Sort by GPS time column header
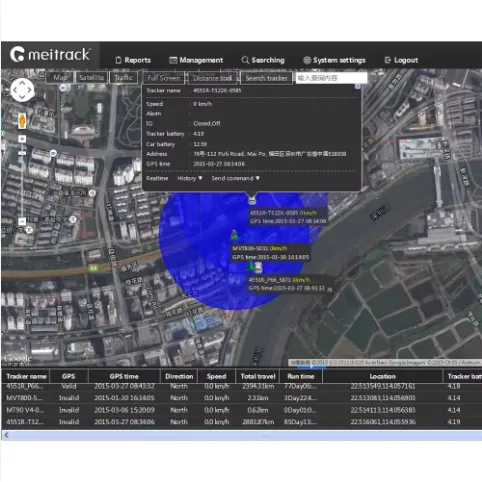482x482 pixels. [124, 376]
